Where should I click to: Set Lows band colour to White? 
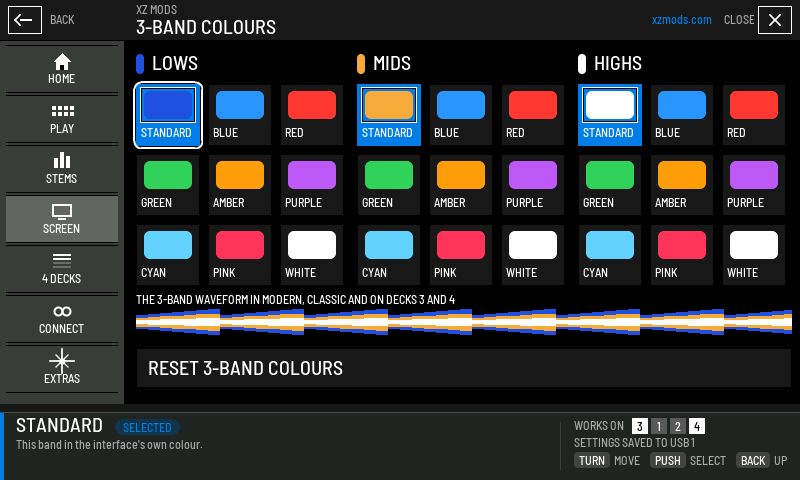click(312, 255)
